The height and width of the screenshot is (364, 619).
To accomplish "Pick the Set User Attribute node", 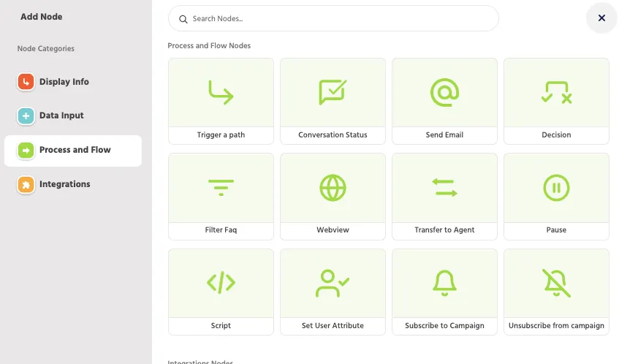I will pyautogui.click(x=333, y=292).
